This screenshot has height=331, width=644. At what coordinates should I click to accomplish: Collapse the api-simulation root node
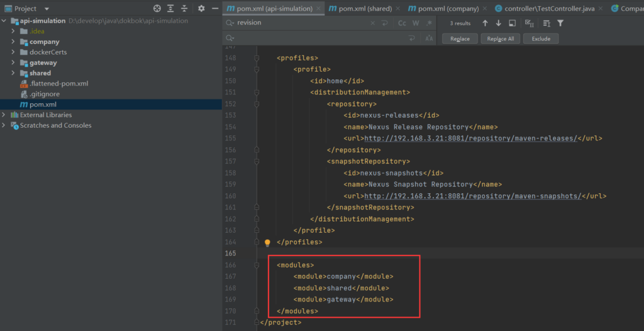[x=4, y=21]
